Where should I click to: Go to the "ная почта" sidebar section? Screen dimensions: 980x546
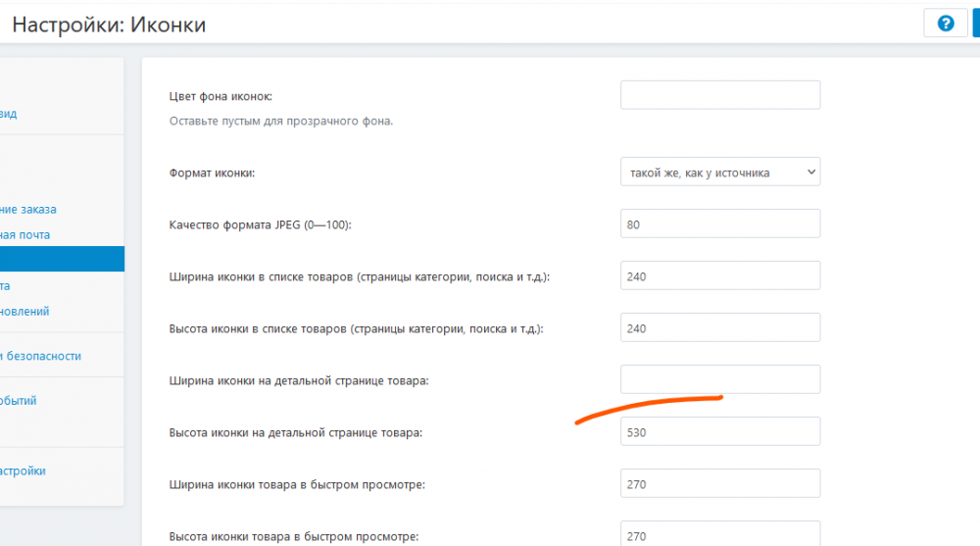coord(25,234)
